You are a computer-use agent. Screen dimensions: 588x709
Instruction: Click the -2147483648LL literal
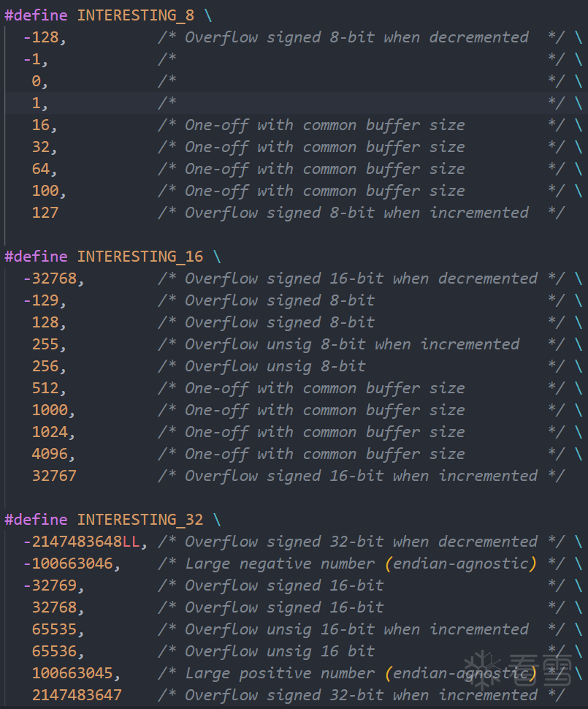81,542
